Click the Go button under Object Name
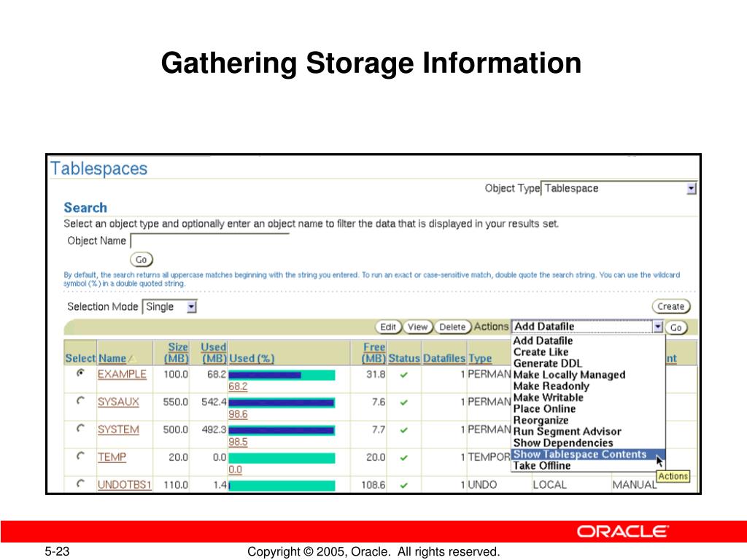Image resolution: width=747 pixels, height=560 pixels. (x=142, y=260)
